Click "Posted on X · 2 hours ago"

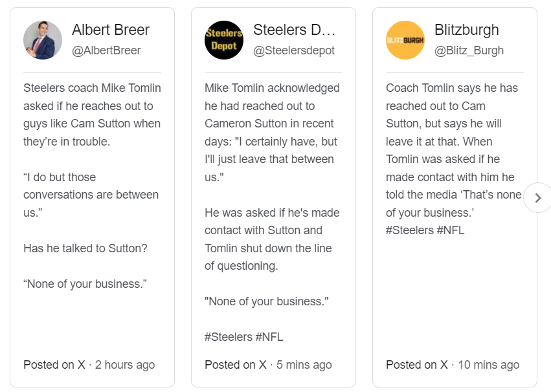point(89,365)
